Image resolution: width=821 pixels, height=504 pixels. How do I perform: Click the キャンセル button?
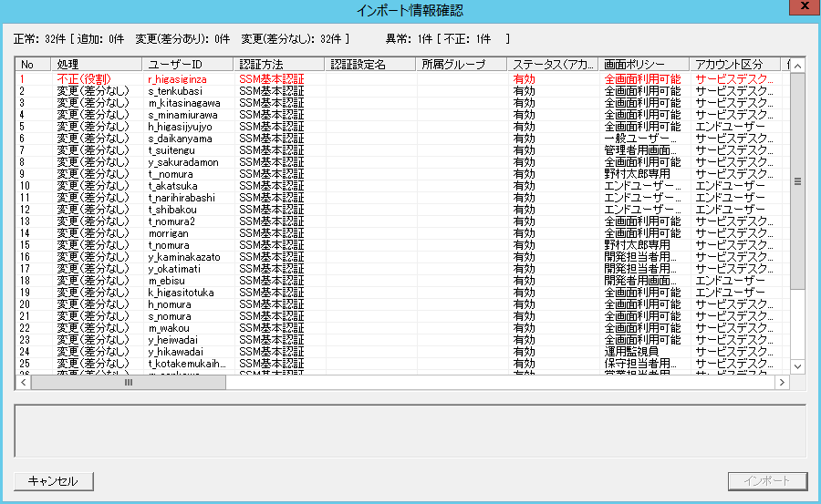click(x=54, y=481)
